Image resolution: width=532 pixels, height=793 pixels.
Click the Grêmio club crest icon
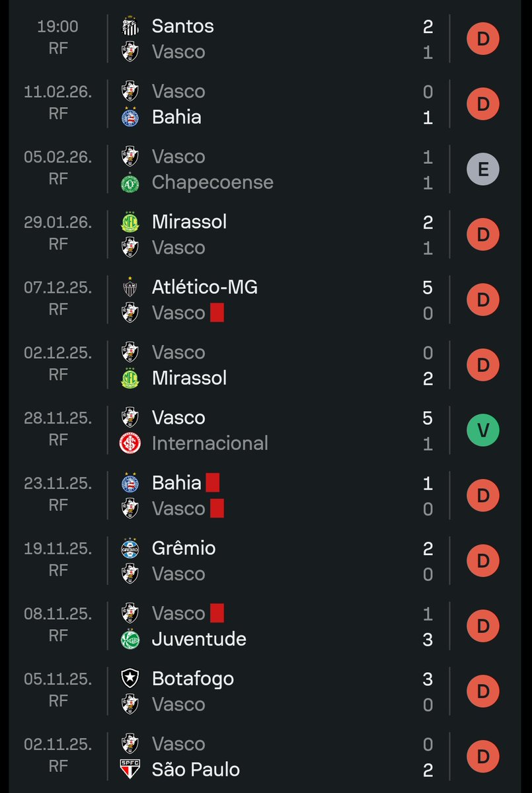click(130, 548)
